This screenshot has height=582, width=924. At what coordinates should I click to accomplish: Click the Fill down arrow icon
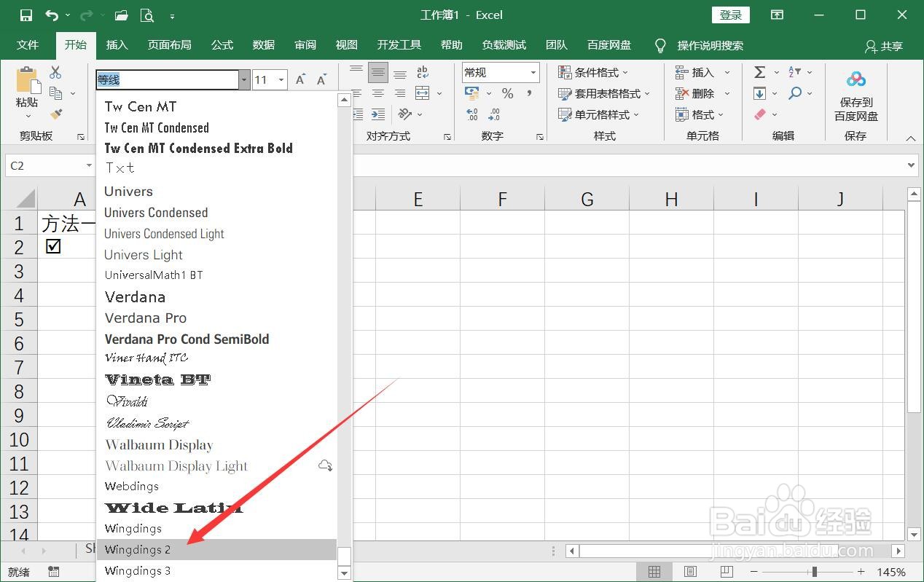(760, 93)
